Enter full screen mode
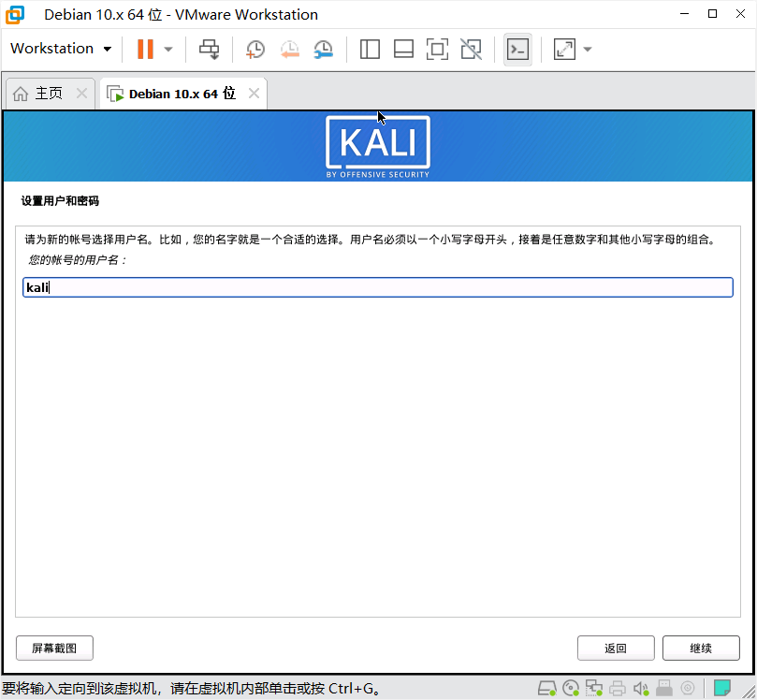The image size is (757, 700). coord(437,50)
